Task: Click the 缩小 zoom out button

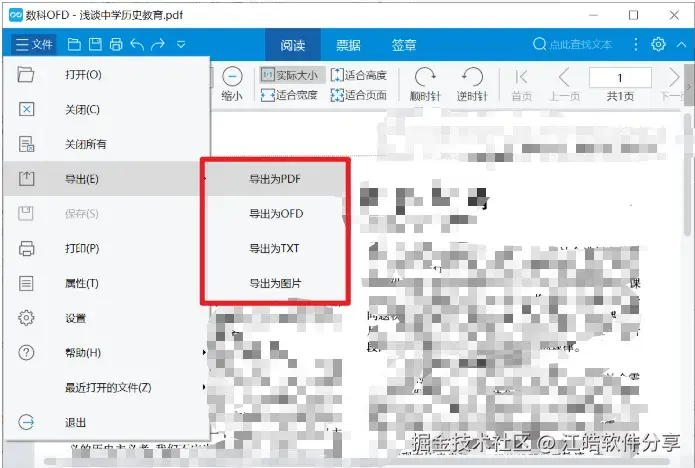Action: click(232, 84)
